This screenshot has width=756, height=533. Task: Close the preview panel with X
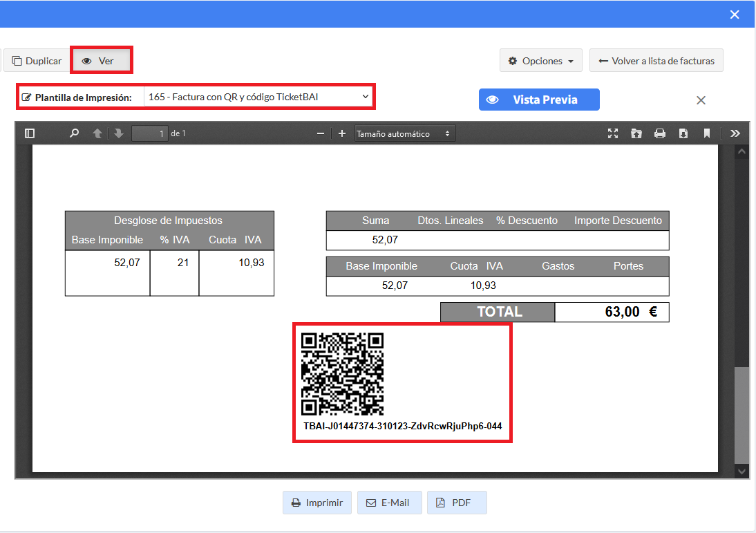[x=701, y=100]
